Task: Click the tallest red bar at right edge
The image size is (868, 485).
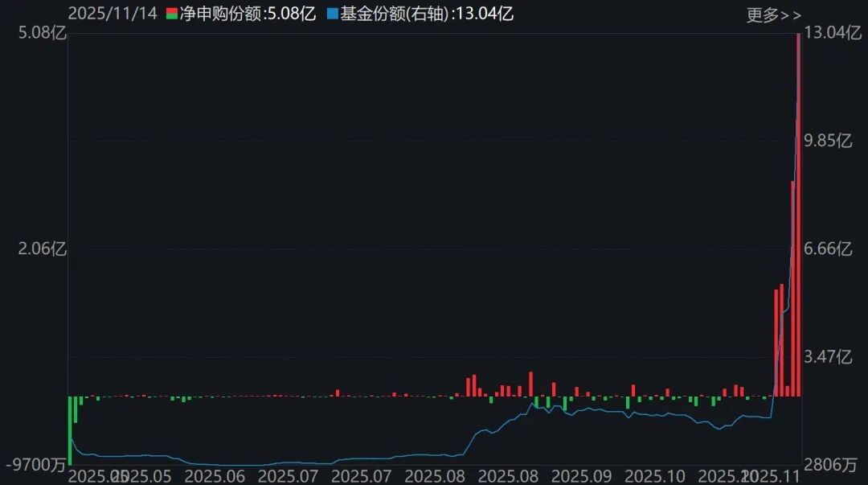Action: (798, 217)
